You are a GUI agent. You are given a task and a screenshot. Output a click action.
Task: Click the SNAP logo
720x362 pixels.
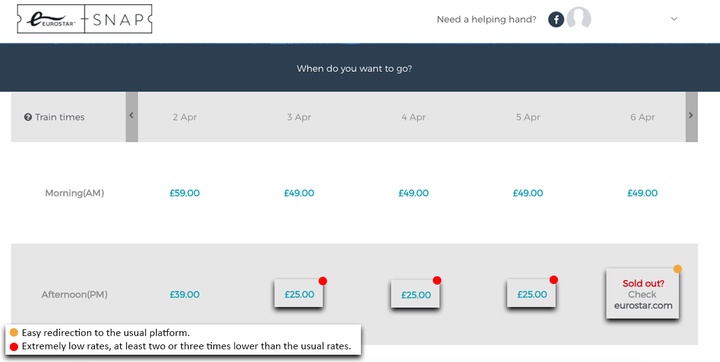point(118,19)
